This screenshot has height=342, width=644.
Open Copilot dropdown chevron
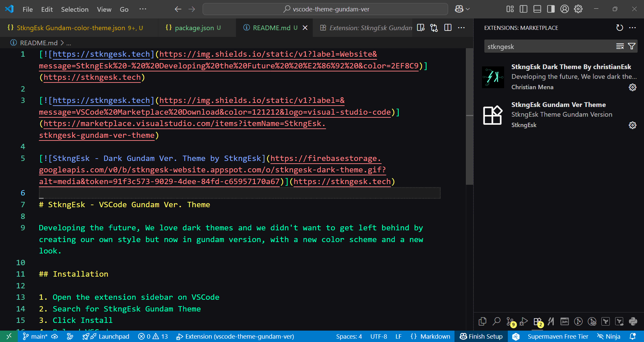coord(468,9)
